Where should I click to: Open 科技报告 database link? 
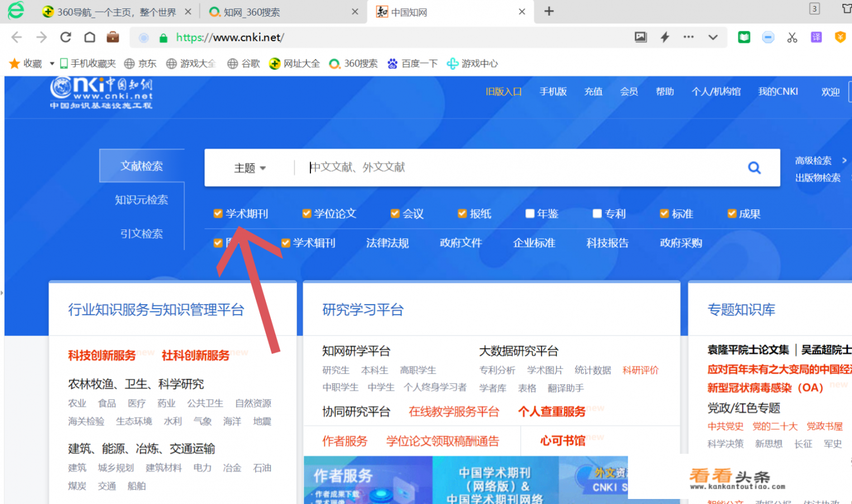coord(607,243)
